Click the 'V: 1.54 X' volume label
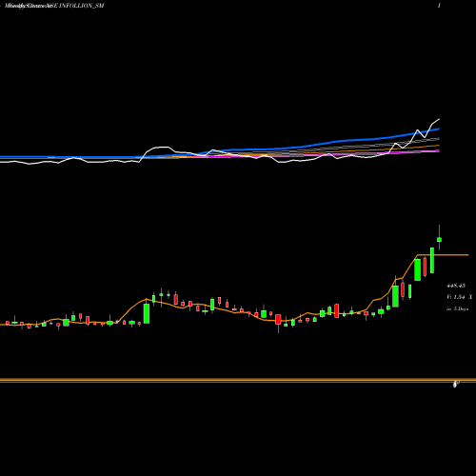Image resolution: width=476 pixels, height=476 pixels. 459,297
